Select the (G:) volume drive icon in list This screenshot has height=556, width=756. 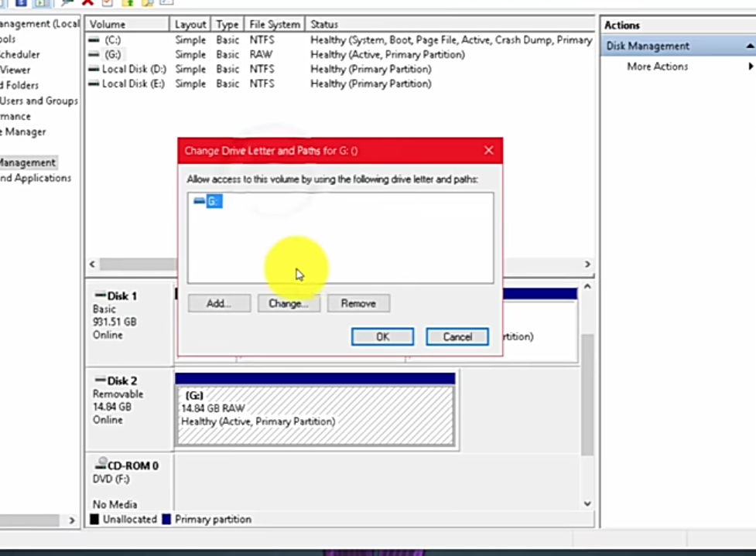coord(94,54)
